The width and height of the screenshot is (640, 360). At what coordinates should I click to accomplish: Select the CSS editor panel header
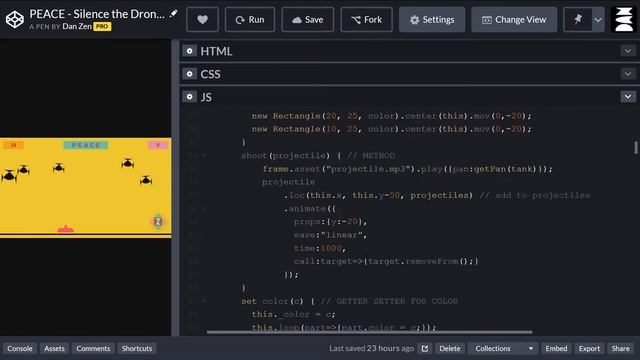point(409,74)
